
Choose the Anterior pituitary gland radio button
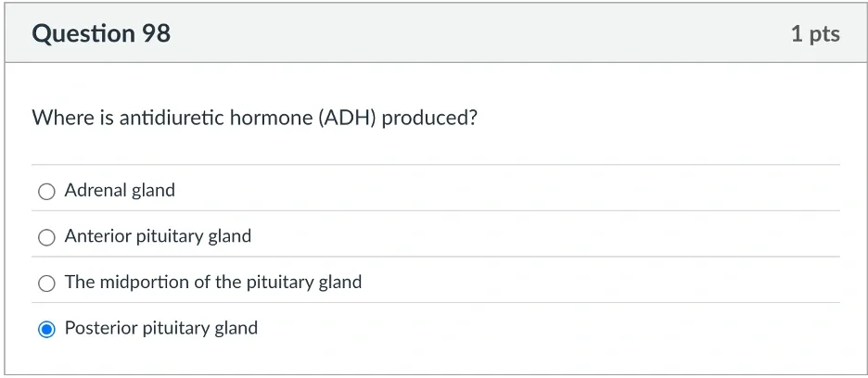(x=46, y=237)
